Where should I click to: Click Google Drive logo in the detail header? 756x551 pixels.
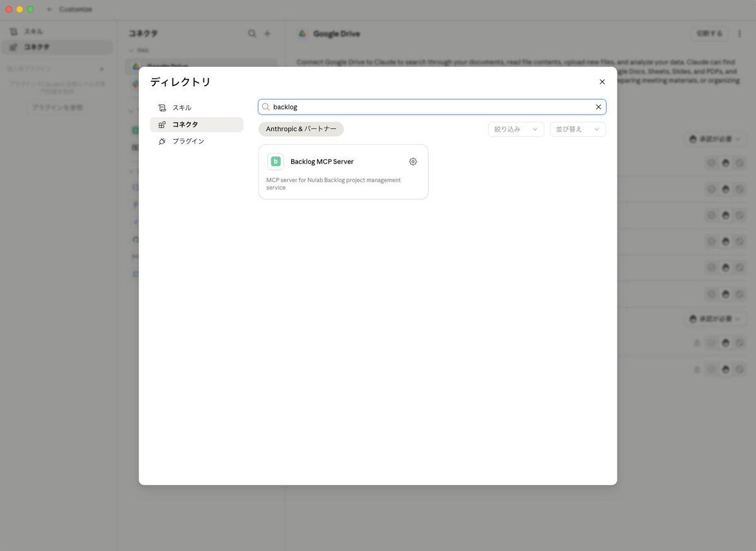302,33
